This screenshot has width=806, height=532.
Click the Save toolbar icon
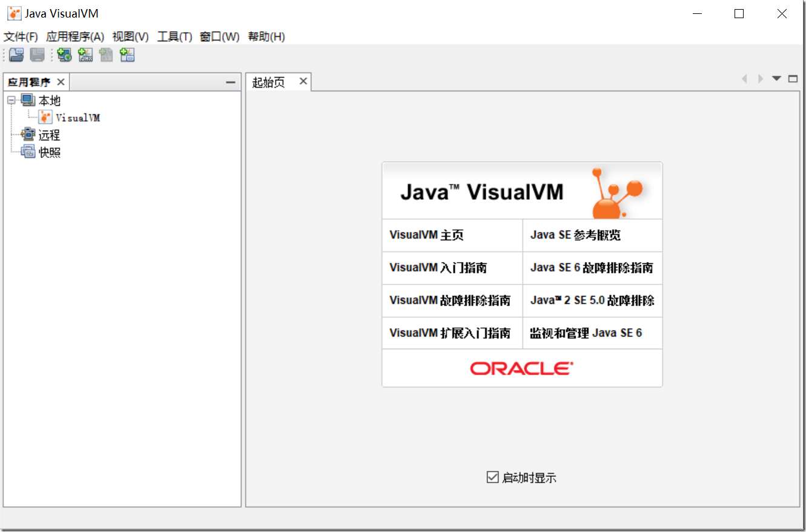tap(36, 54)
